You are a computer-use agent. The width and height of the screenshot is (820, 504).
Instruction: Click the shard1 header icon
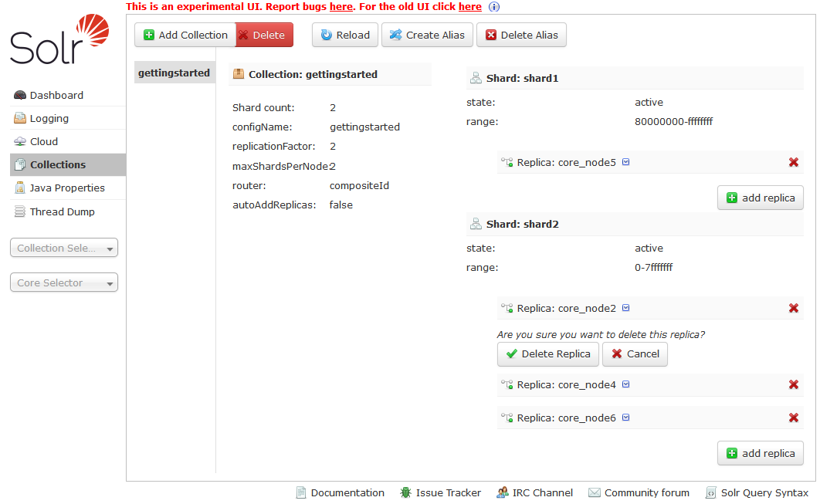(x=476, y=78)
